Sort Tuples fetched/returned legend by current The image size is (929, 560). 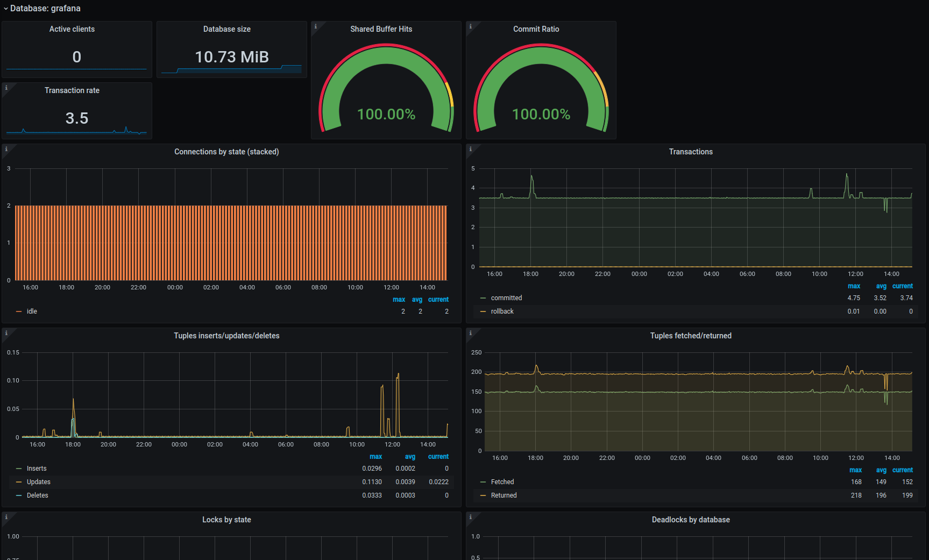(x=902, y=470)
